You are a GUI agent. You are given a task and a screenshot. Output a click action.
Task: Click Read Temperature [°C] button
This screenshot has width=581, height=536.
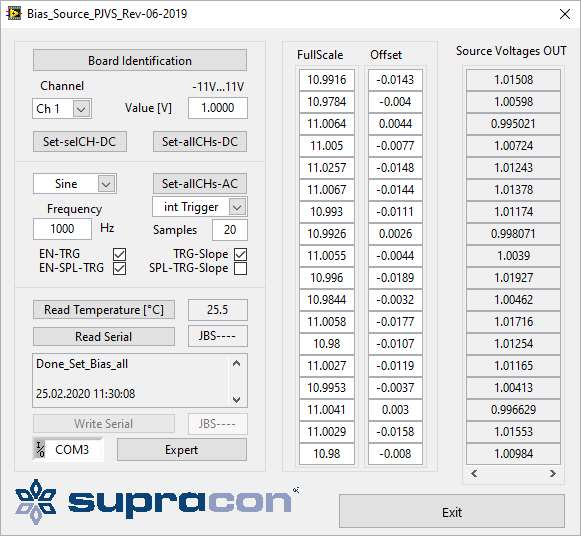click(104, 310)
